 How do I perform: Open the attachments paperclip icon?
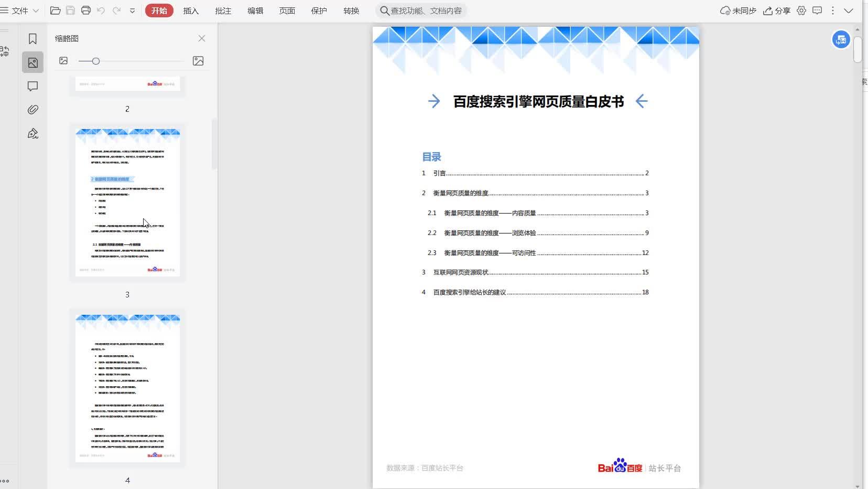pyautogui.click(x=32, y=110)
